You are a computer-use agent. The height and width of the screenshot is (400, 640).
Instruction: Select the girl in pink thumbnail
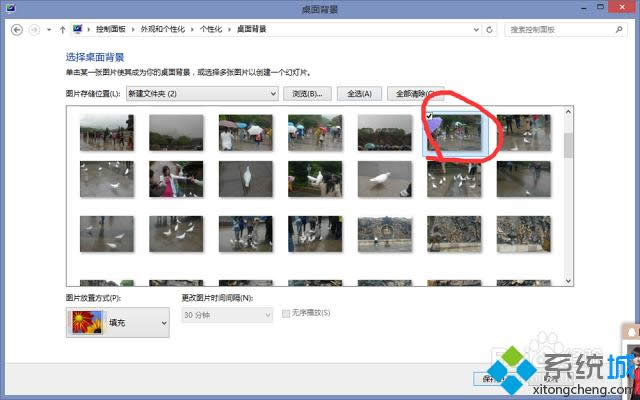pyautogui.click(x=176, y=179)
